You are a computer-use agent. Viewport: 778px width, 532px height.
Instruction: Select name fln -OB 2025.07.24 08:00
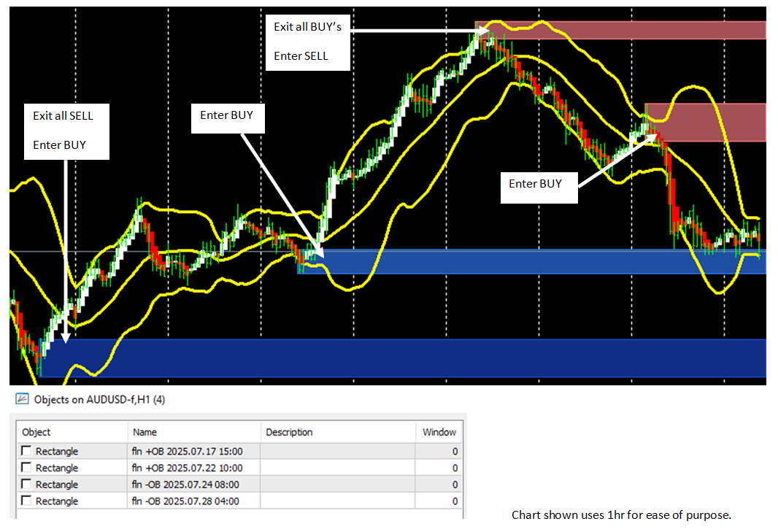[x=185, y=485]
